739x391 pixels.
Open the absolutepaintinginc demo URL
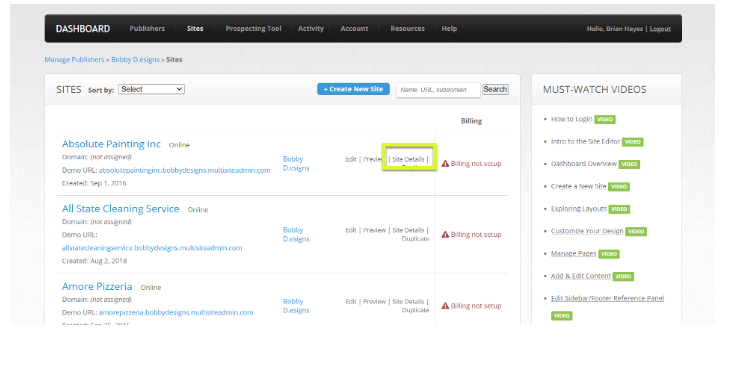coord(184,170)
